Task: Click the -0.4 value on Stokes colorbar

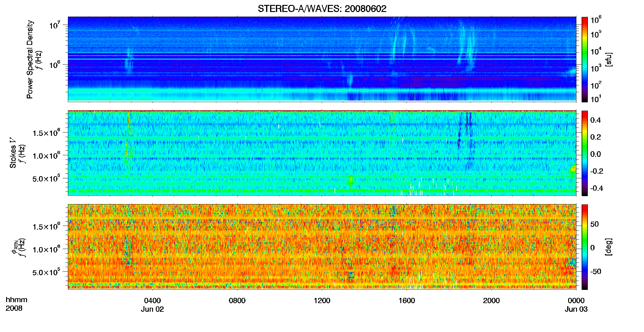Action: (x=597, y=188)
